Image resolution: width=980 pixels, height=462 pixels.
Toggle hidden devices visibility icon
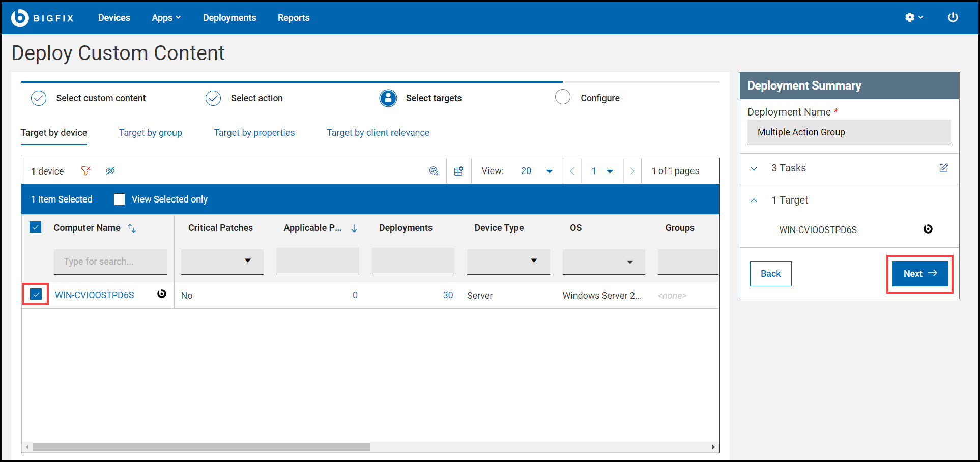click(110, 171)
